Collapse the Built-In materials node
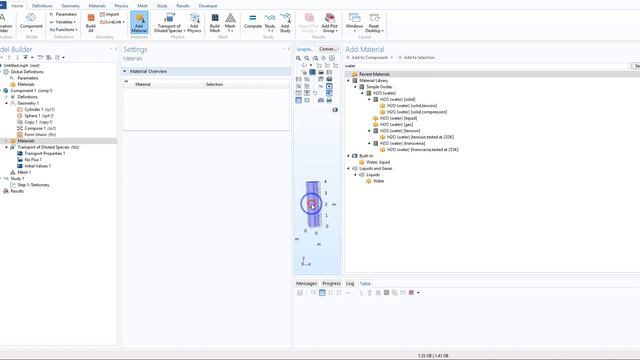640x360 pixels. 349,156
